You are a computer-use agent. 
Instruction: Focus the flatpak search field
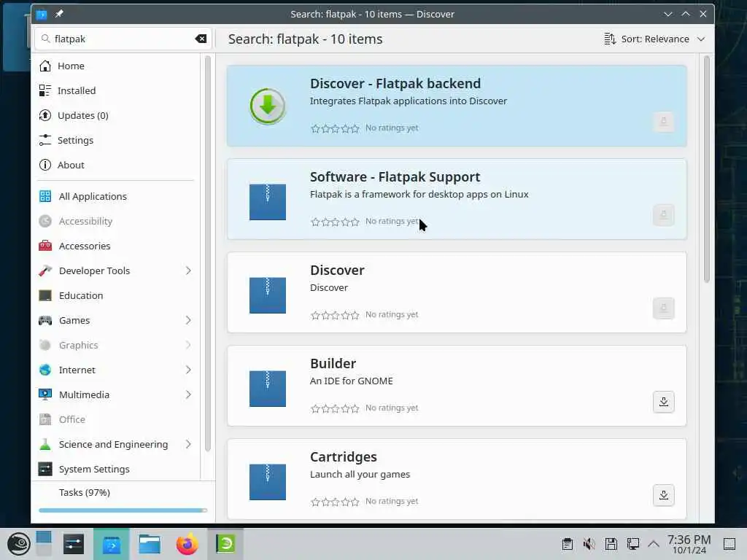122,39
